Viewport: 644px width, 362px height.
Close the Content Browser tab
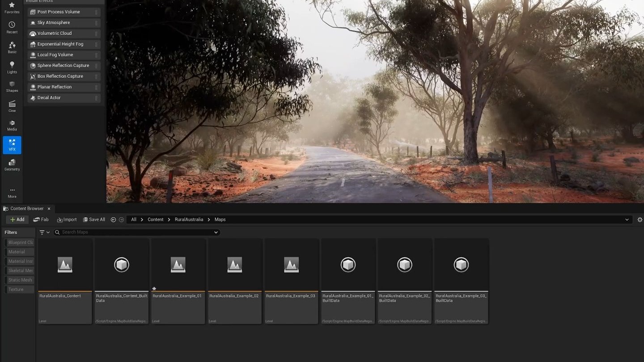(x=49, y=209)
